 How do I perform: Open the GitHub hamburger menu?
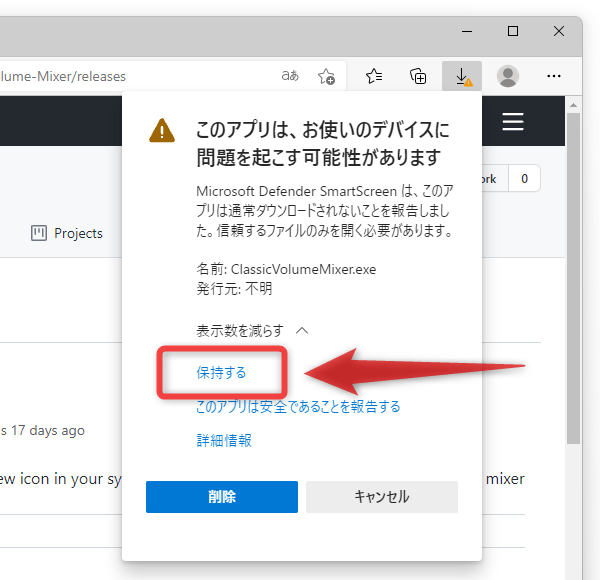click(x=513, y=121)
